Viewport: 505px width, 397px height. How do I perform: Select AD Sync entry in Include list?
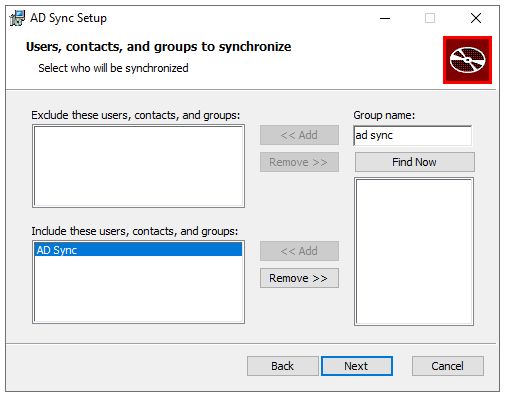tap(138, 250)
